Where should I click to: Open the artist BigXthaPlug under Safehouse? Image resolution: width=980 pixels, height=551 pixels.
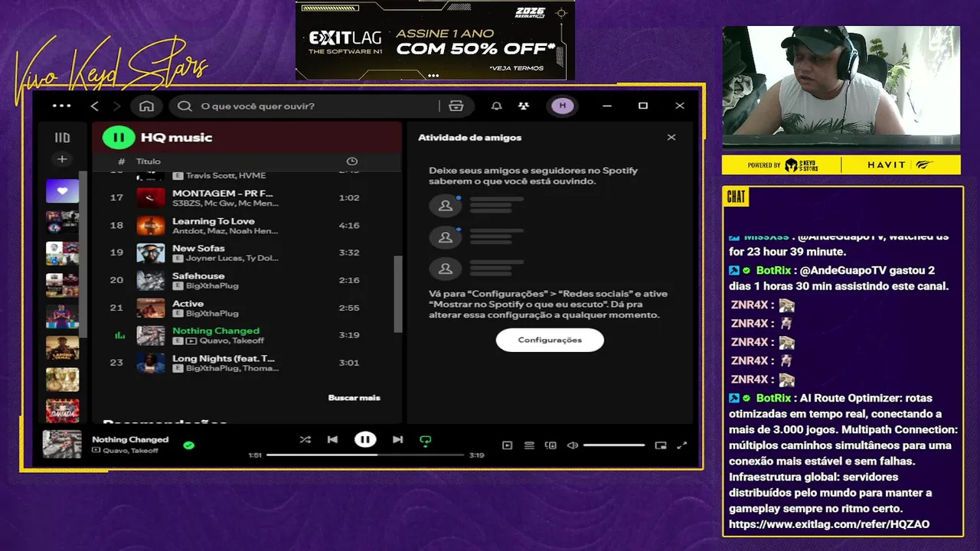coord(212,285)
